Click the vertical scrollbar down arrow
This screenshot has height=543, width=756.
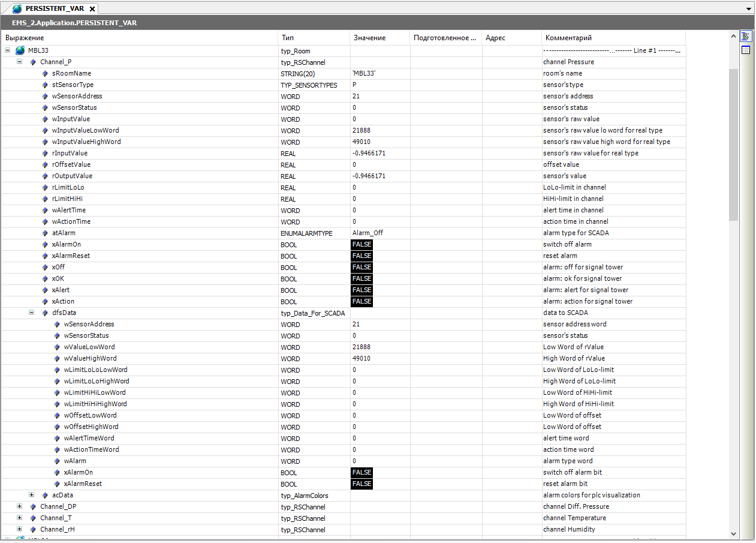[x=734, y=533]
